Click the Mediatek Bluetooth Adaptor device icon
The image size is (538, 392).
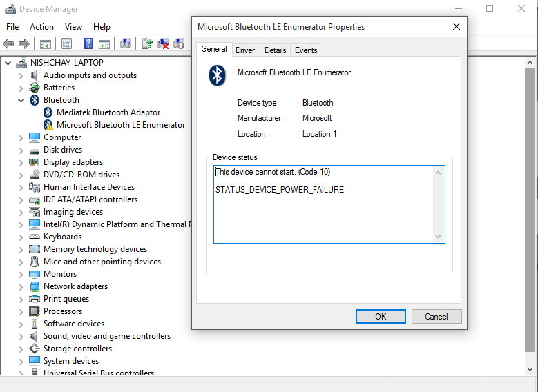(48, 112)
